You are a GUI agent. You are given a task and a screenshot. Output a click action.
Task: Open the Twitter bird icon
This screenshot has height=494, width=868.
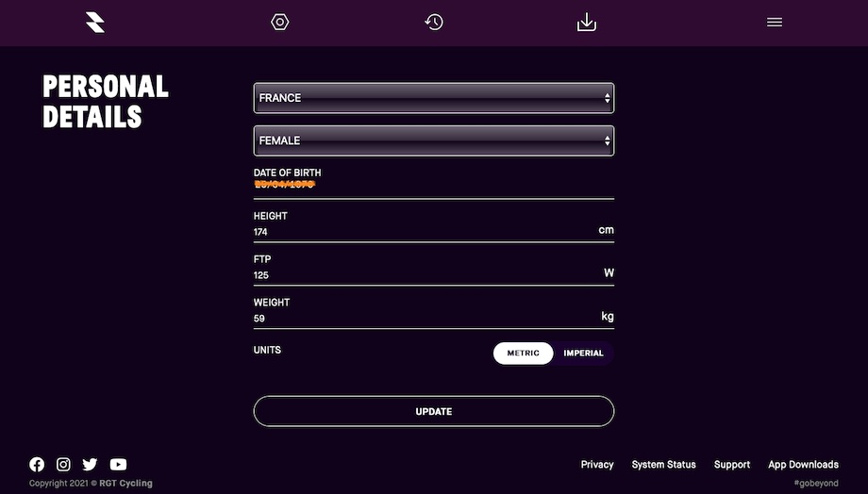point(90,464)
